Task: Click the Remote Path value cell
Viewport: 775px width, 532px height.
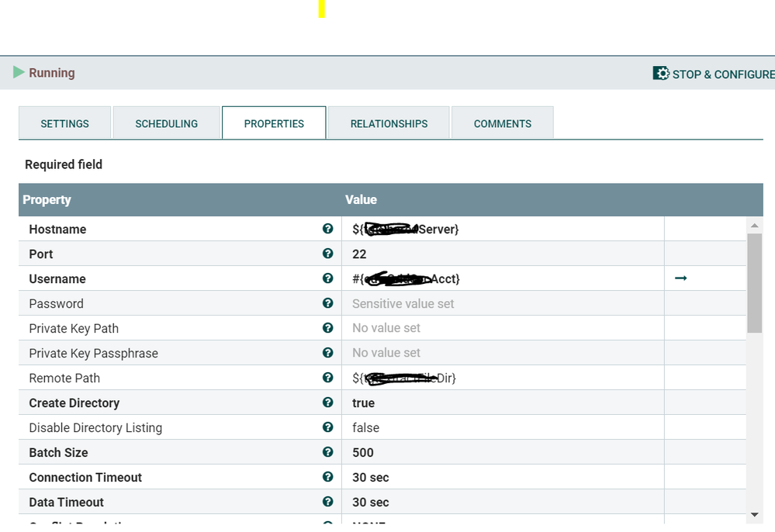Action: pos(503,378)
